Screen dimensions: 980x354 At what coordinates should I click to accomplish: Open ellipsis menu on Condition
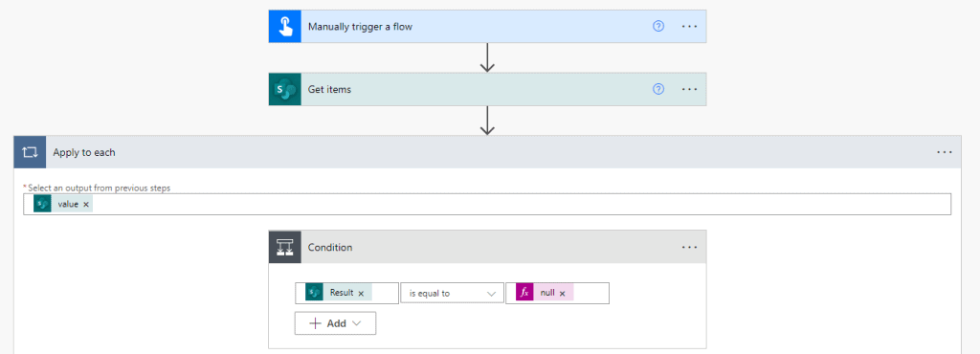point(689,247)
